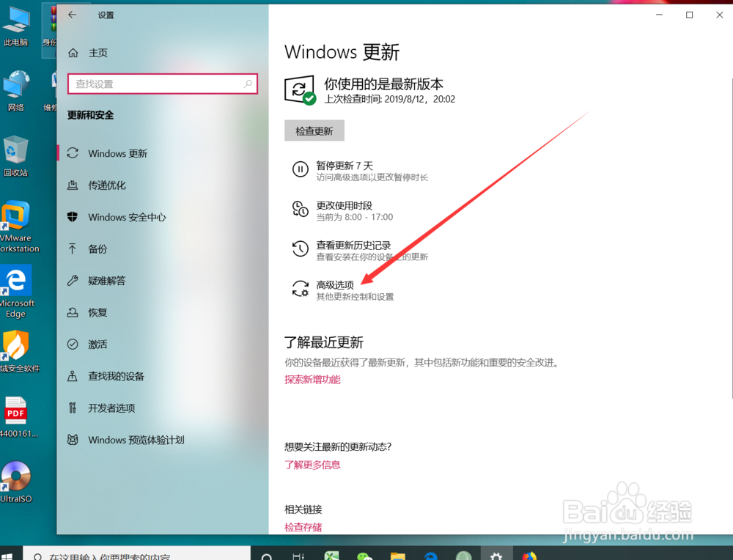
Task: Open WeChat from the taskbar
Action: (364, 555)
